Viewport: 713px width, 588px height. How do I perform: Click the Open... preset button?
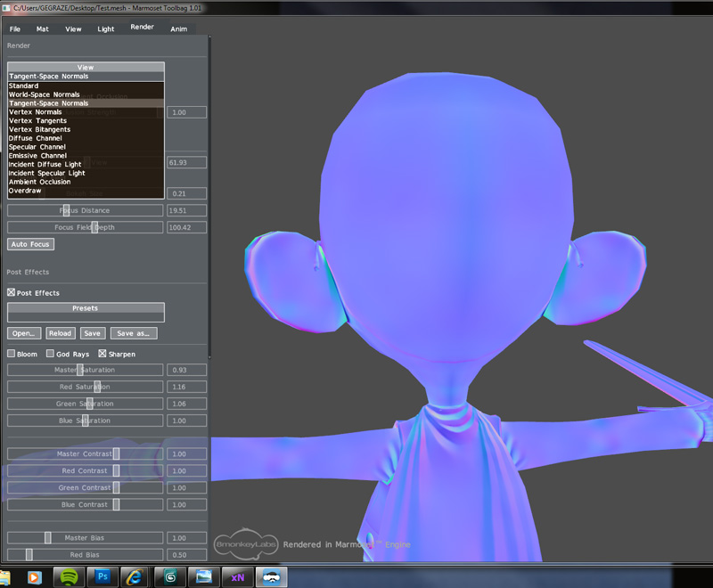tap(24, 333)
